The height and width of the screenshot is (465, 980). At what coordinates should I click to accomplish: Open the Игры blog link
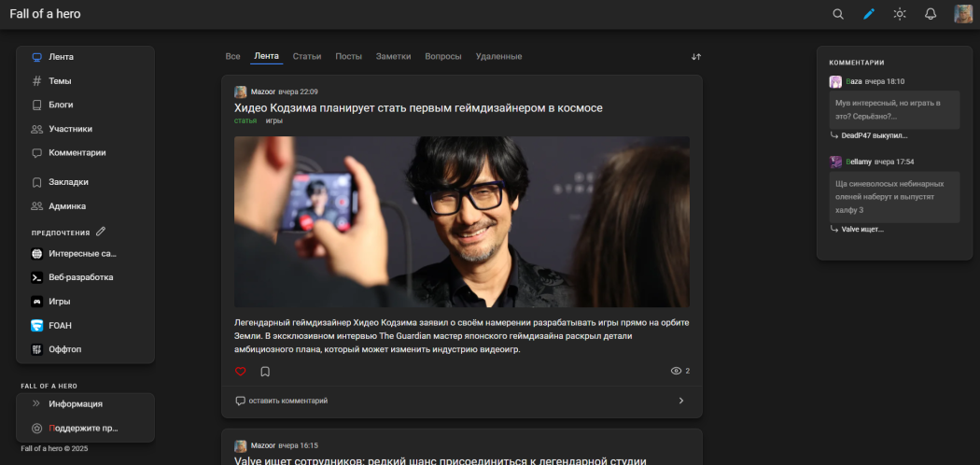pos(60,302)
